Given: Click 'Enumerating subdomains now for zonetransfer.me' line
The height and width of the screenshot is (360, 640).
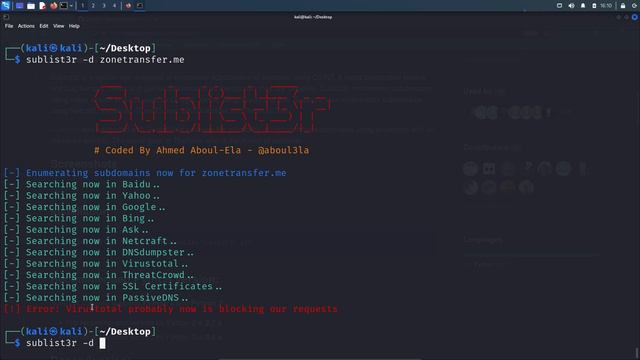Looking at the screenshot, I should 145,173.
